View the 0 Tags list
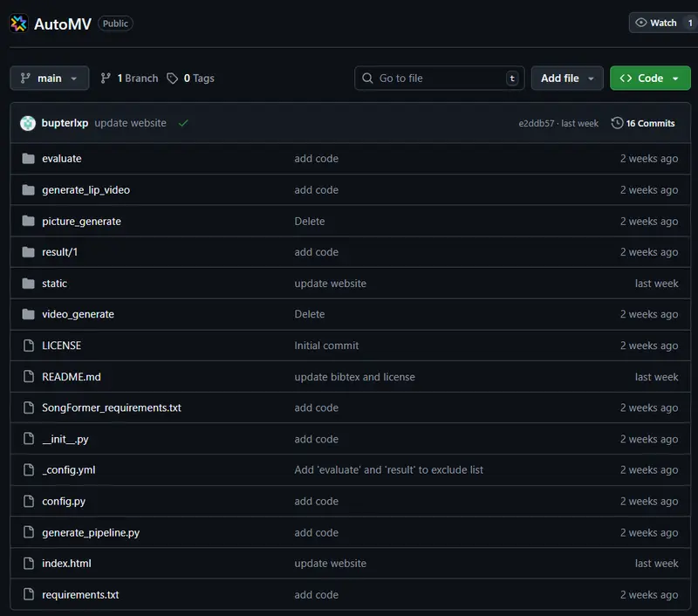The image size is (698, 616). tap(190, 79)
